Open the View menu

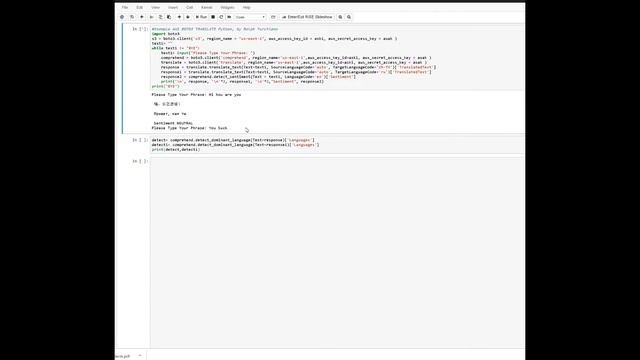tap(156, 7)
